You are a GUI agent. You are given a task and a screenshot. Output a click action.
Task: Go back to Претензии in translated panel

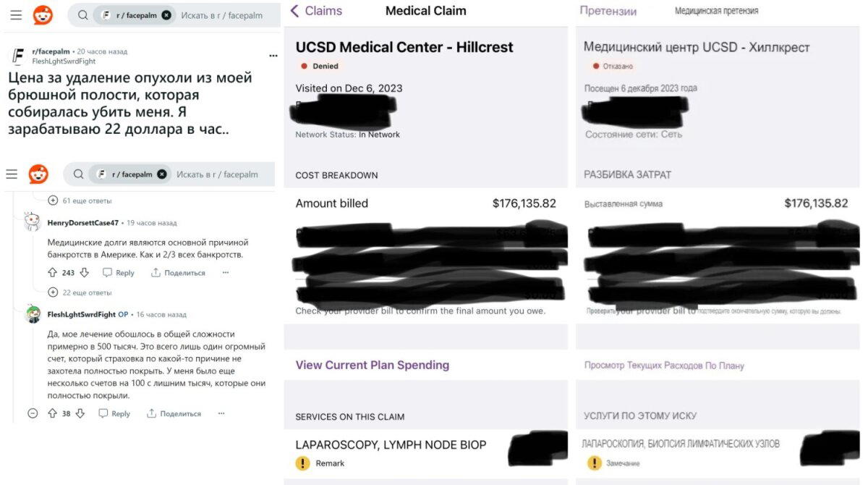coord(608,11)
